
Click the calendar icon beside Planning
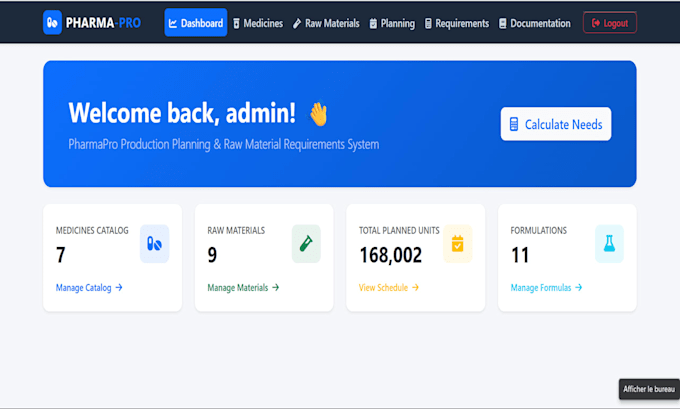point(373,23)
